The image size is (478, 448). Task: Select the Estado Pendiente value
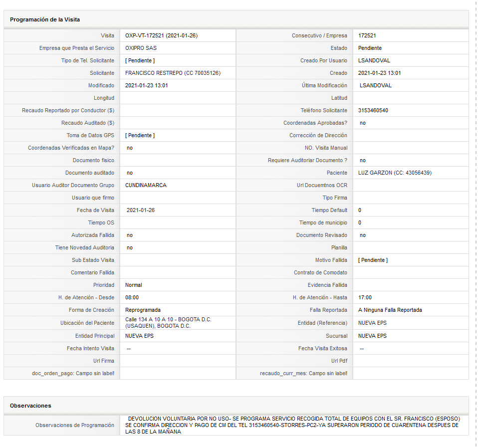tap(370, 48)
